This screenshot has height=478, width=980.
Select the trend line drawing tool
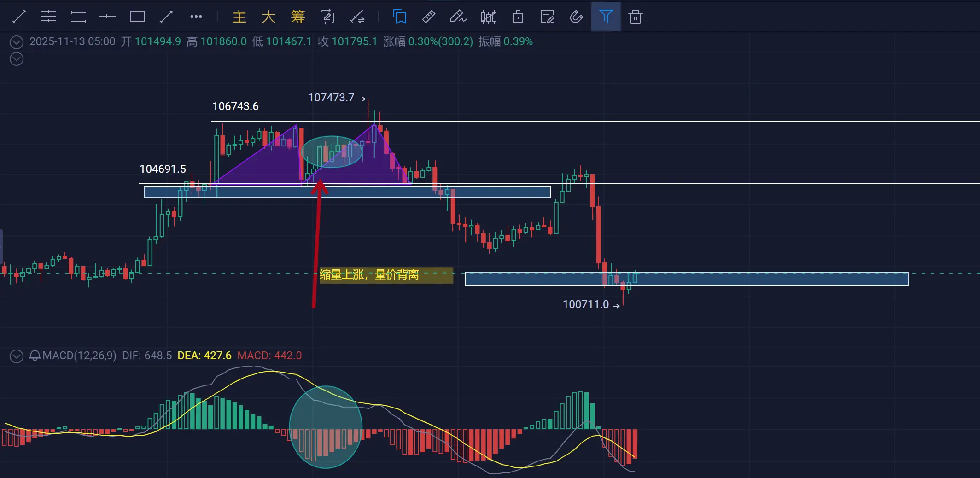tap(19, 17)
